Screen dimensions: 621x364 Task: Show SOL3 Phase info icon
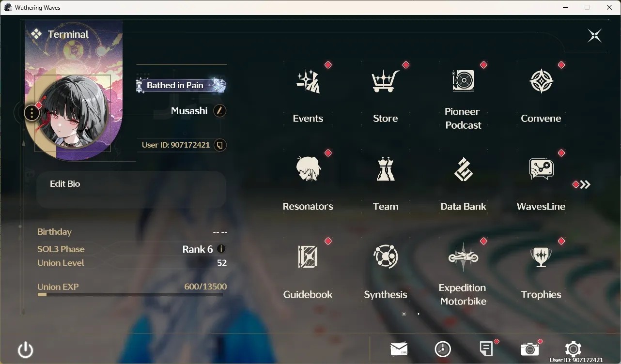(221, 249)
